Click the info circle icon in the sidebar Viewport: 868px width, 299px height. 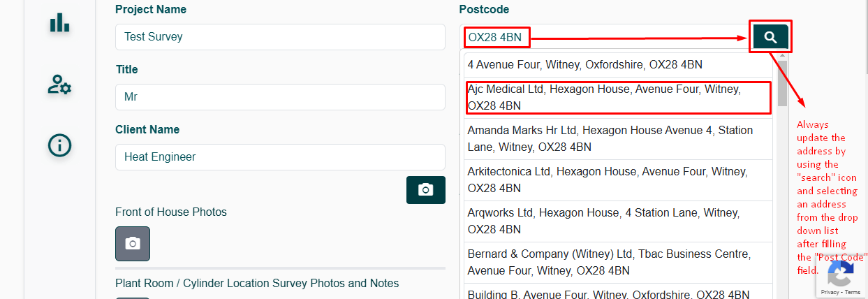pyautogui.click(x=59, y=145)
